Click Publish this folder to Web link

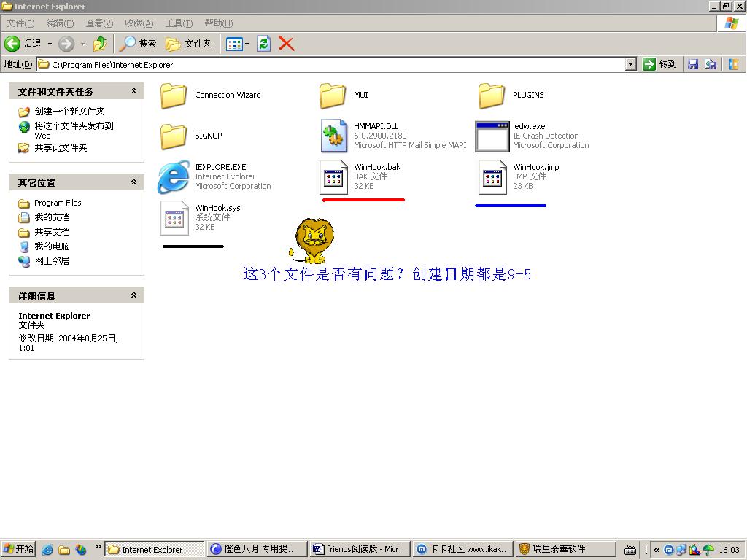coord(74,131)
